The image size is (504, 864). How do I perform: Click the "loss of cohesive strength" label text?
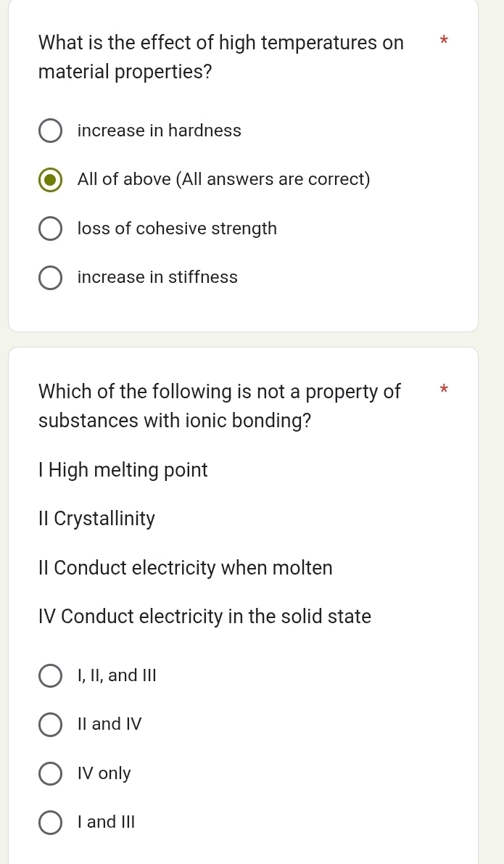[177, 229]
